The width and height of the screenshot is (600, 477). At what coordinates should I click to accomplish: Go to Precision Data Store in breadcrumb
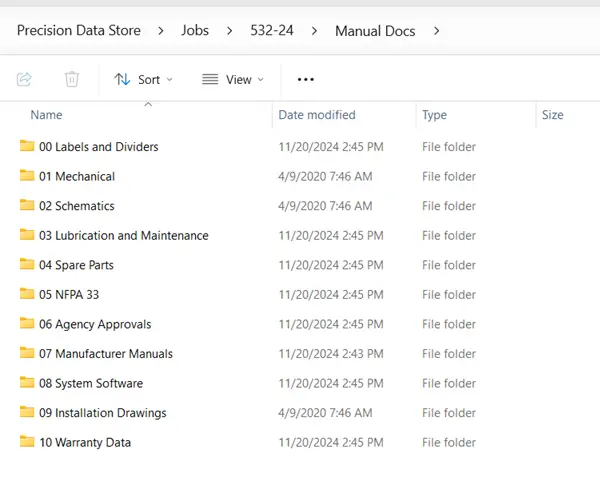(x=79, y=31)
